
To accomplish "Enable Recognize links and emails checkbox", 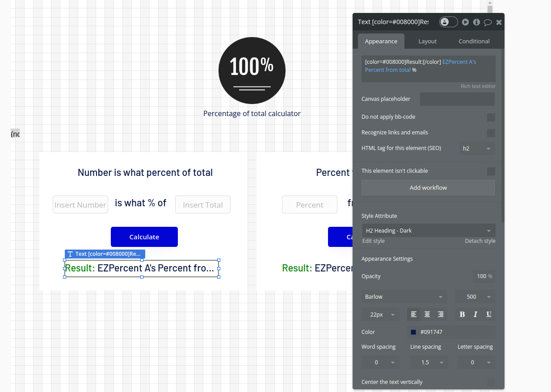I will tap(491, 133).
